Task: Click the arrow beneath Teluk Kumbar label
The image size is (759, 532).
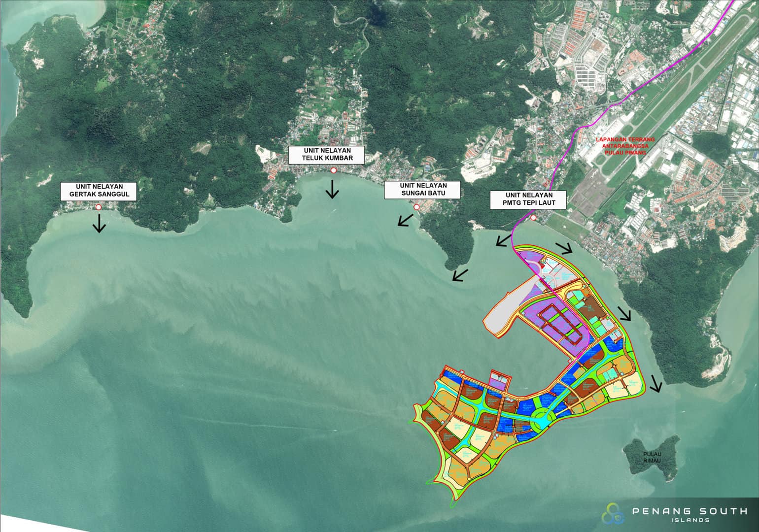Action: [333, 190]
